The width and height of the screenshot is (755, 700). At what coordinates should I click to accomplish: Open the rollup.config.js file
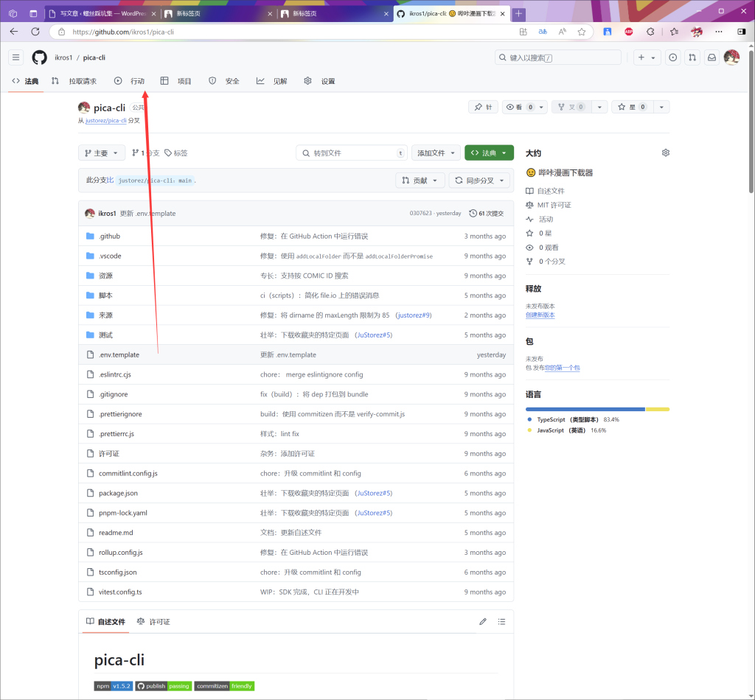[x=121, y=553]
